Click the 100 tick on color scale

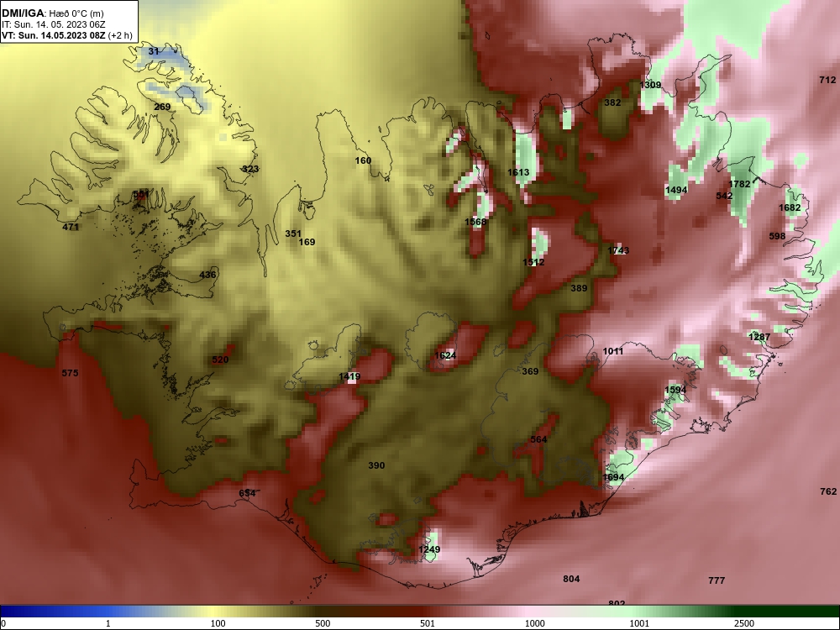218,623
